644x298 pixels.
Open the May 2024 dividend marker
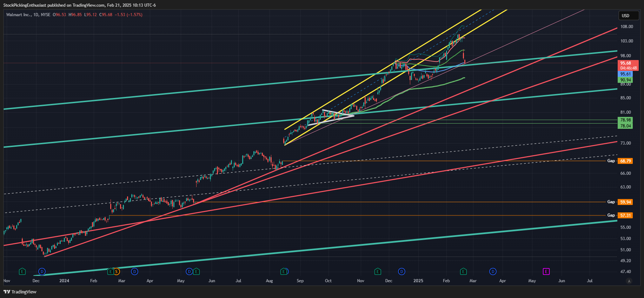(x=189, y=271)
